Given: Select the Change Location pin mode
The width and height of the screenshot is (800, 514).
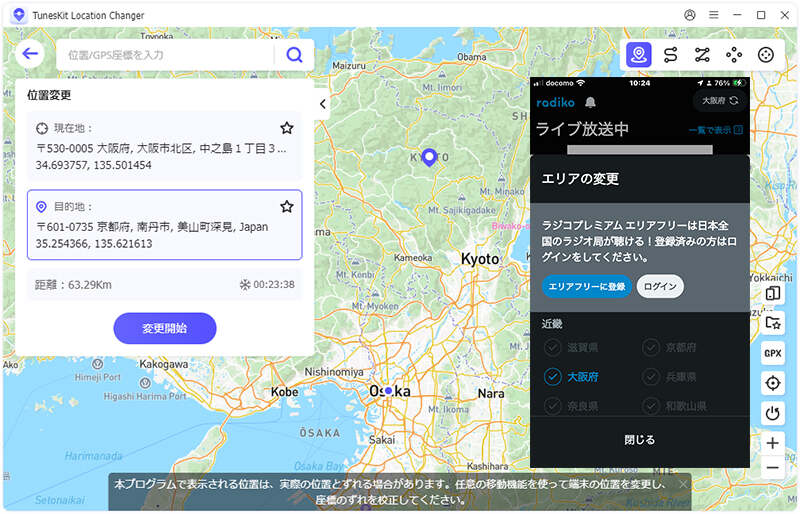Looking at the screenshot, I should coord(639,55).
